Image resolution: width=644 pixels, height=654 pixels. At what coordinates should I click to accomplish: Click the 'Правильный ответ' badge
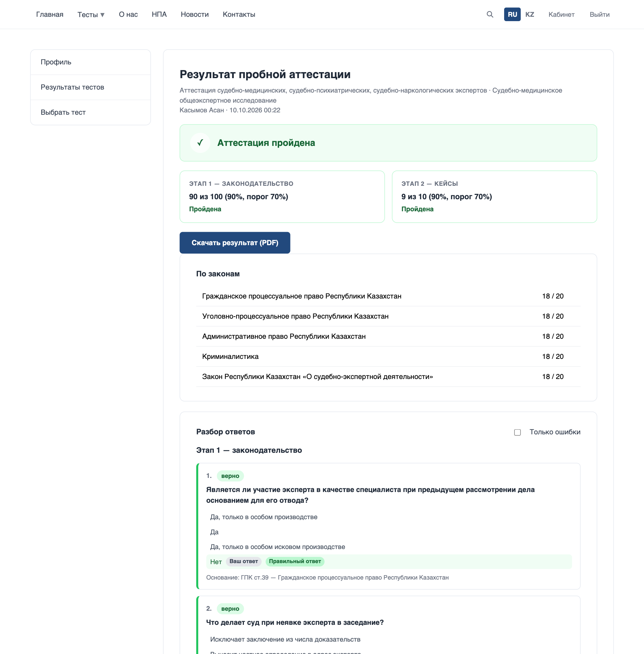[295, 561]
